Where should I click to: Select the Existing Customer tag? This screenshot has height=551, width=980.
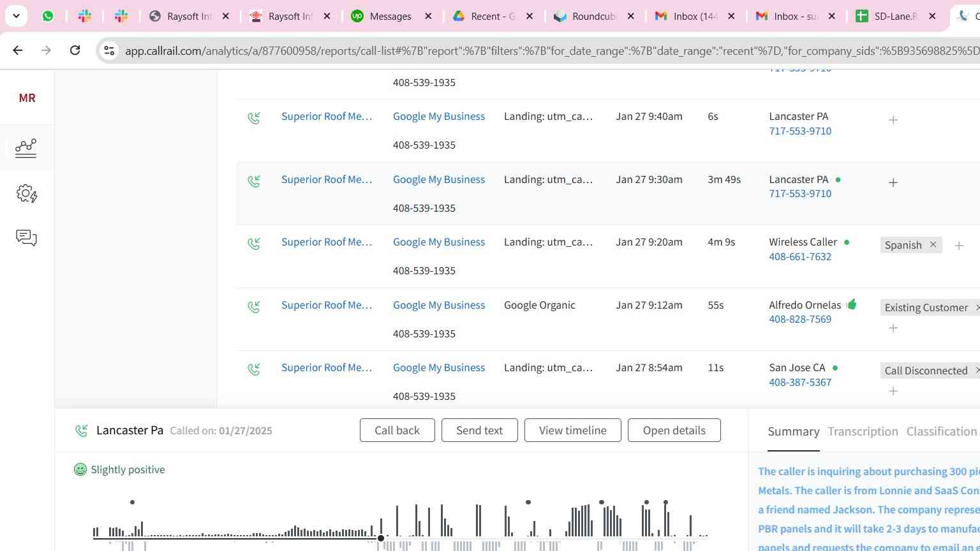click(x=926, y=307)
